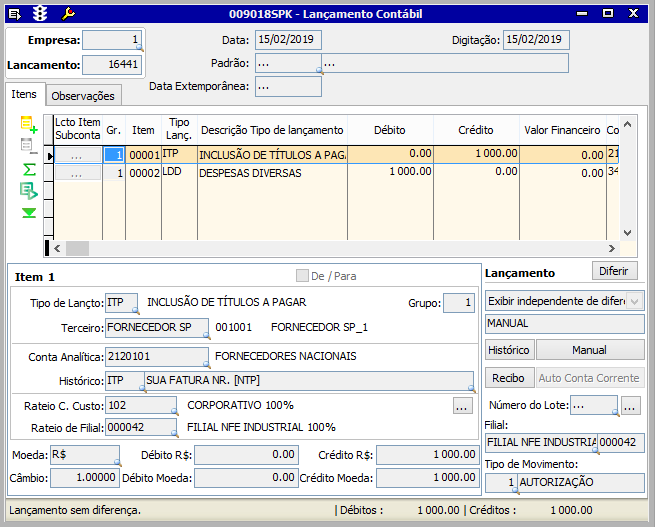Image resolution: width=655 pixels, height=527 pixels.
Task: Select the Itens tab
Action: point(24,94)
